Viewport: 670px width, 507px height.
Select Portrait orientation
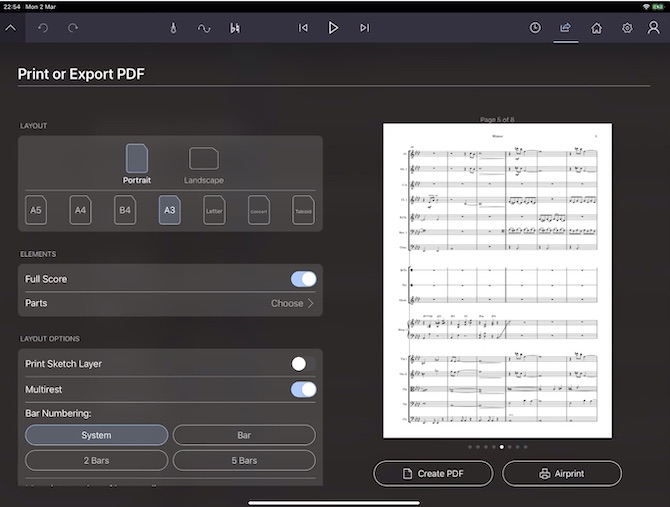(x=137, y=164)
